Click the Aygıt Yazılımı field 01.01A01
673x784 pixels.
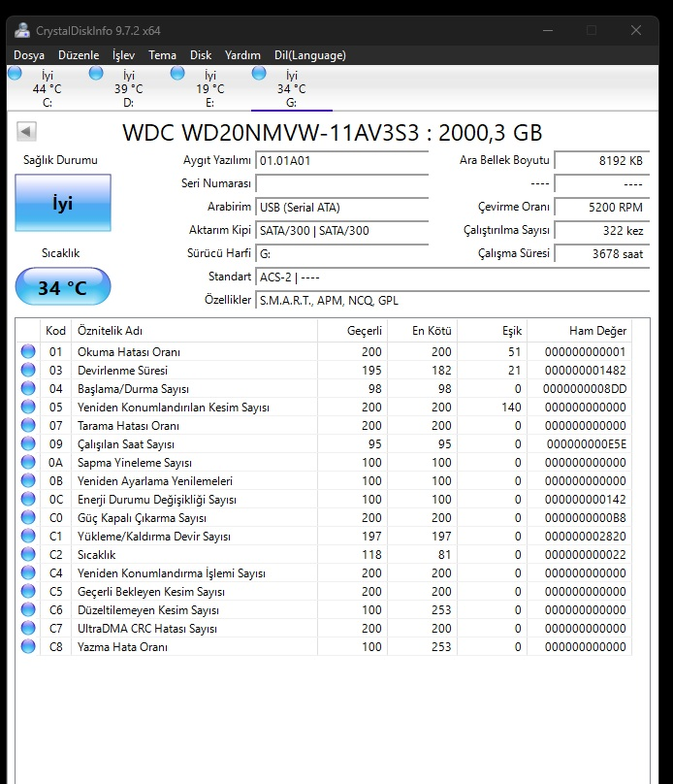341,160
